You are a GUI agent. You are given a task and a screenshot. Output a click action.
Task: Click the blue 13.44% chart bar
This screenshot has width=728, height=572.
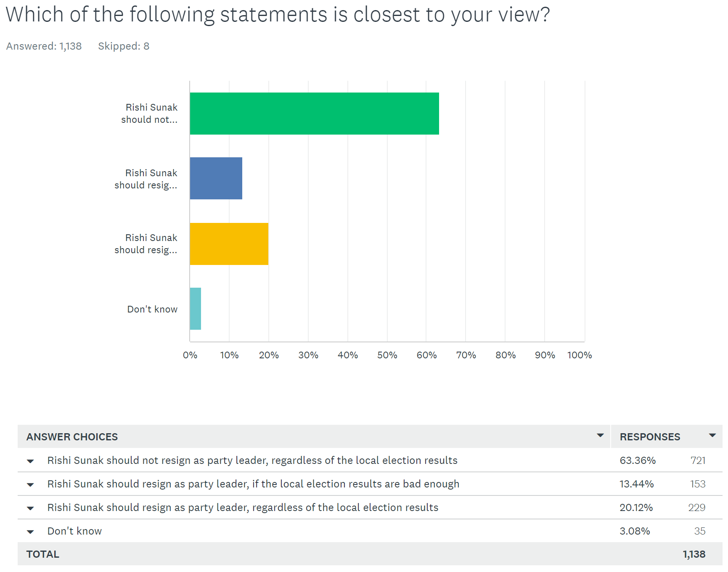[216, 178]
